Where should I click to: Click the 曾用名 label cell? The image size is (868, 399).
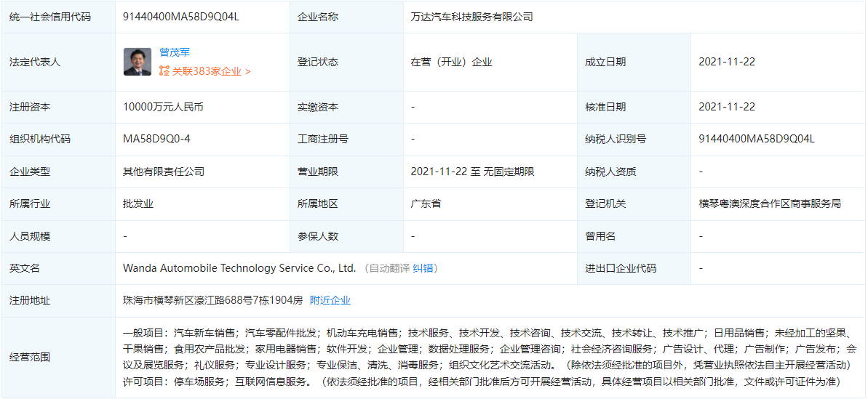pyautogui.click(x=634, y=236)
